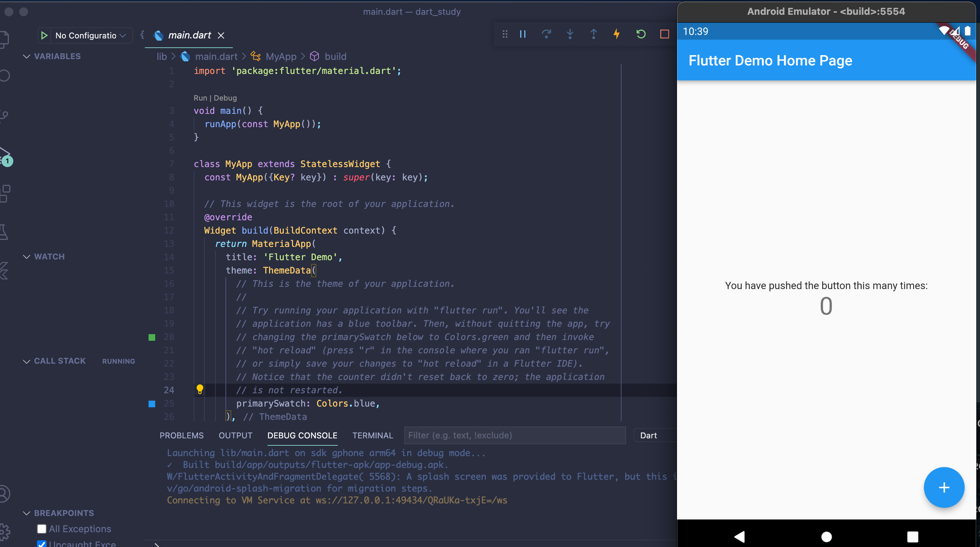Image resolution: width=980 pixels, height=547 pixels.
Task: Collapse the WATCH section
Action: click(x=27, y=257)
